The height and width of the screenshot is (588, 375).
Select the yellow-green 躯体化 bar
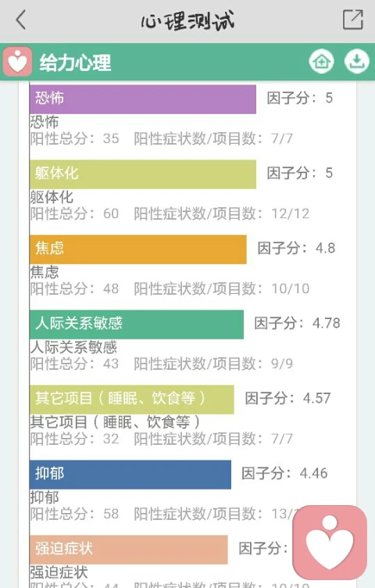pos(143,174)
